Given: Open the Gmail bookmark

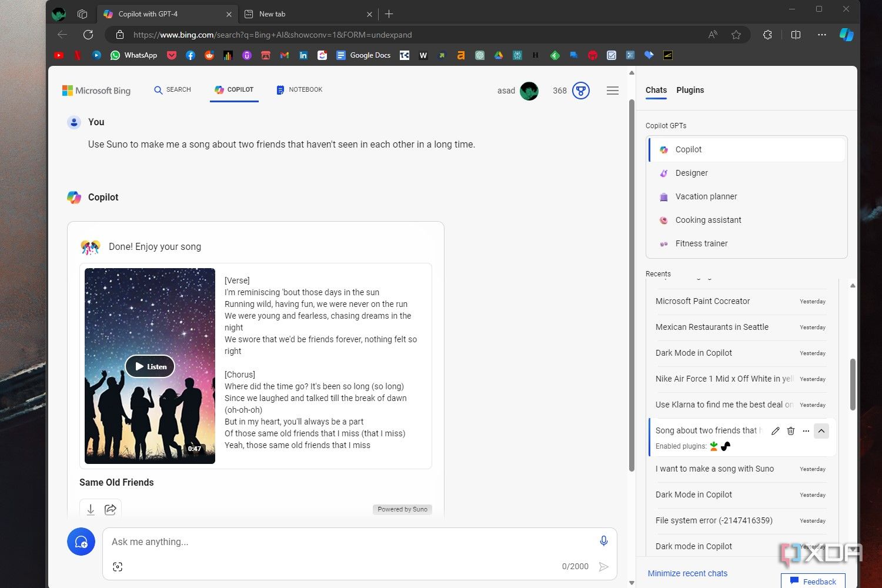Looking at the screenshot, I should click(285, 55).
